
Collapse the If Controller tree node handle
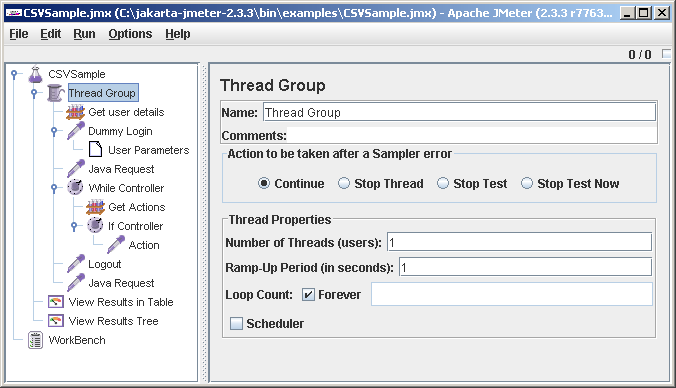tap(74, 226)
